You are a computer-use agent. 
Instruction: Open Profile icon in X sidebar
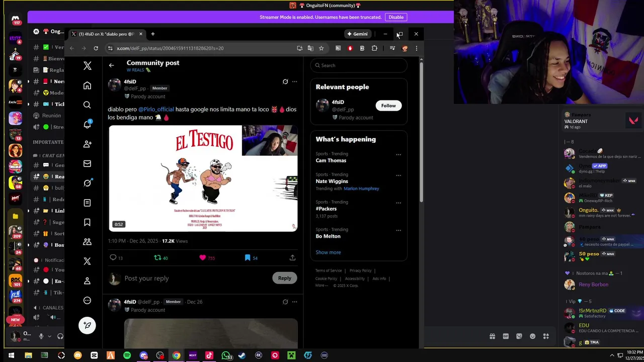click(x=87, y=281)
